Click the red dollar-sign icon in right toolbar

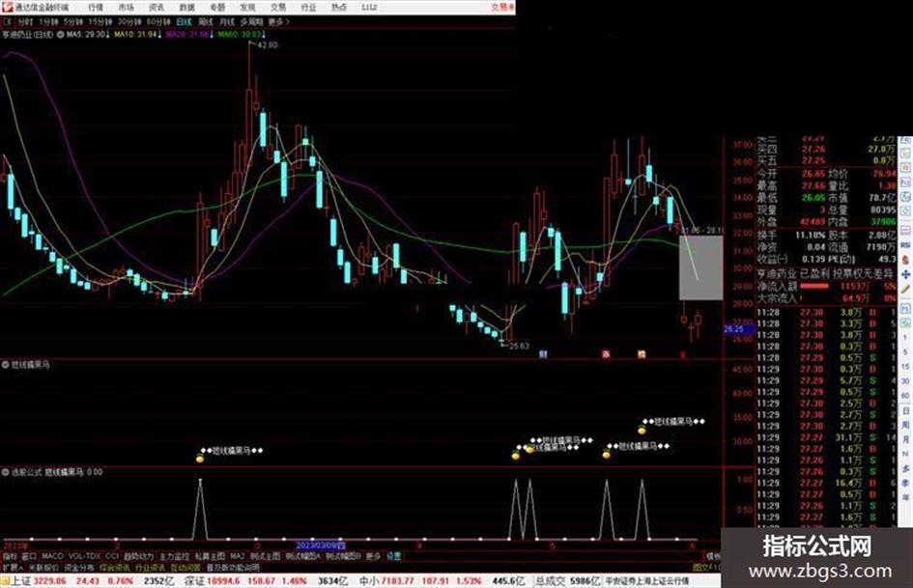906,260
